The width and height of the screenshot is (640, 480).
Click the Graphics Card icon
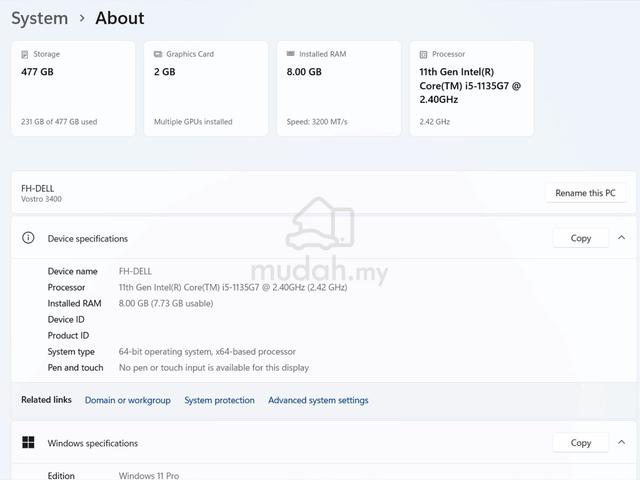point(158,54)
